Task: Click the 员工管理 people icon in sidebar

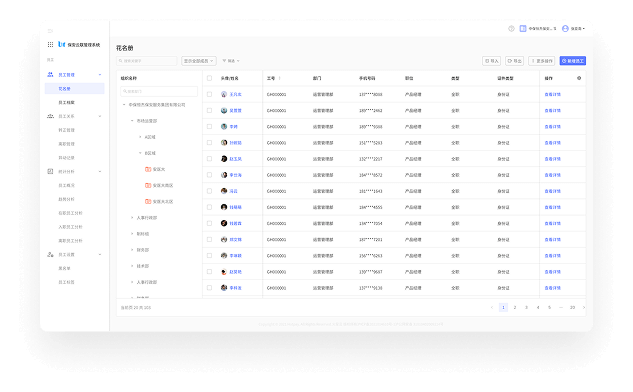Action: click(50, 75)
